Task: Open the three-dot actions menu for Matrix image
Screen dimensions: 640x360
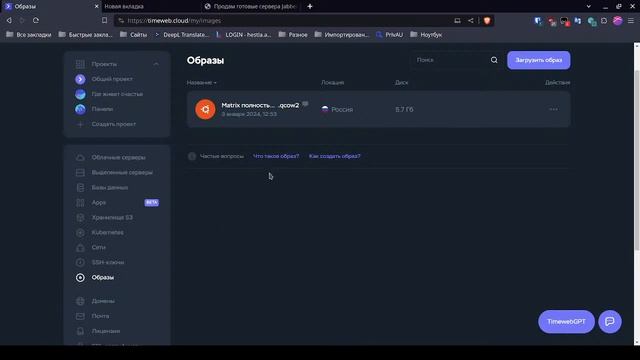Action: tap(553, 109)
